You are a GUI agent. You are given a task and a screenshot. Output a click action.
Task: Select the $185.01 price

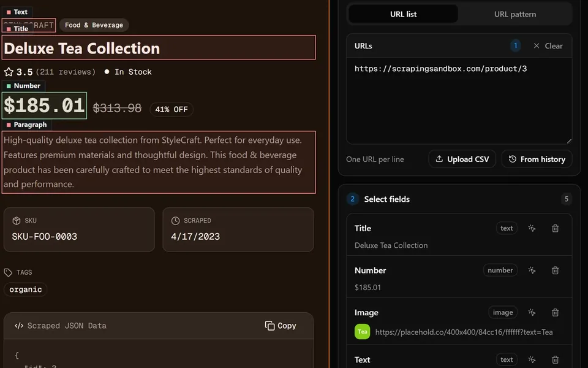(45, 105)
